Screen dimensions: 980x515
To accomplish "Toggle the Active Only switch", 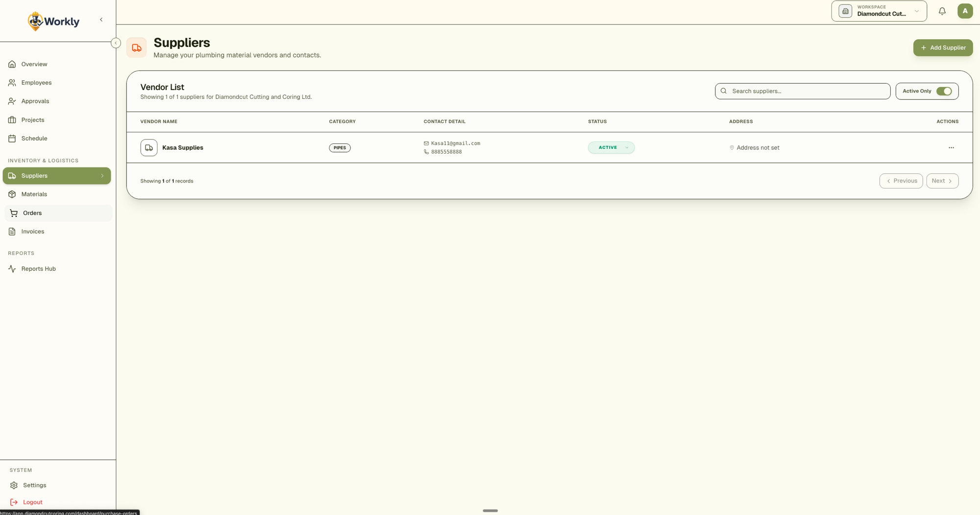I will pos(944,91).
